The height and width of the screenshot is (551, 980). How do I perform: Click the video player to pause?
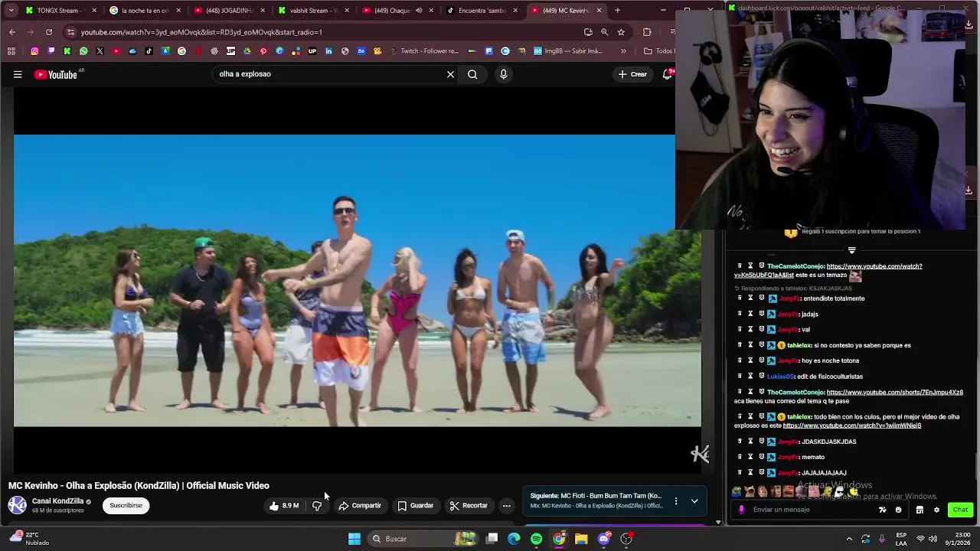(357, 280)
